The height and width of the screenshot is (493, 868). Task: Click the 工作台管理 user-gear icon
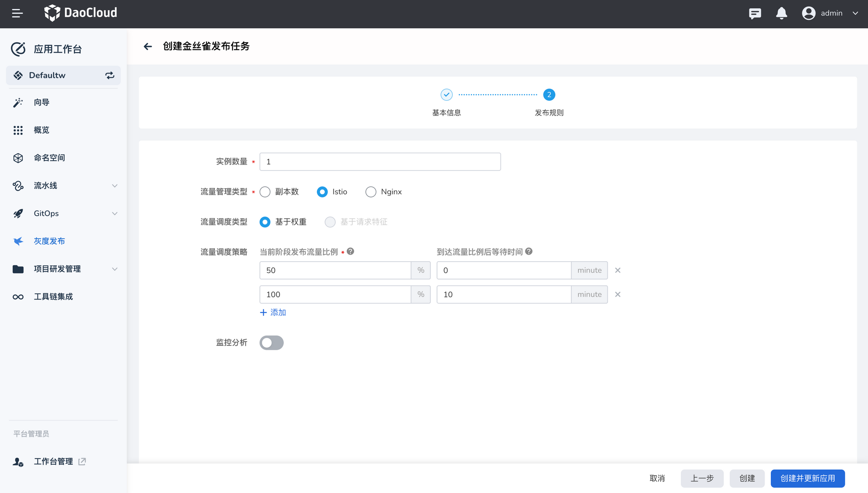(x=18, y=462)
